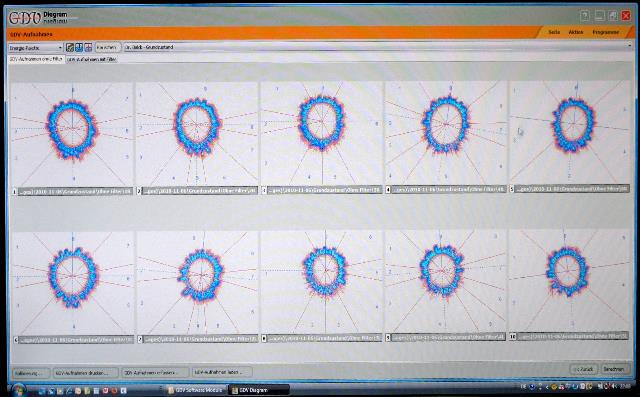Select first corona image thumbnail
The height and width of the screenshot is (397, 640).
click(72, 134)
